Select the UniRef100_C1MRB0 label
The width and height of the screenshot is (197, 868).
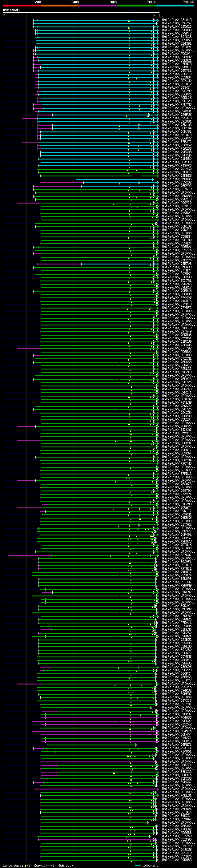pos(177,159)
